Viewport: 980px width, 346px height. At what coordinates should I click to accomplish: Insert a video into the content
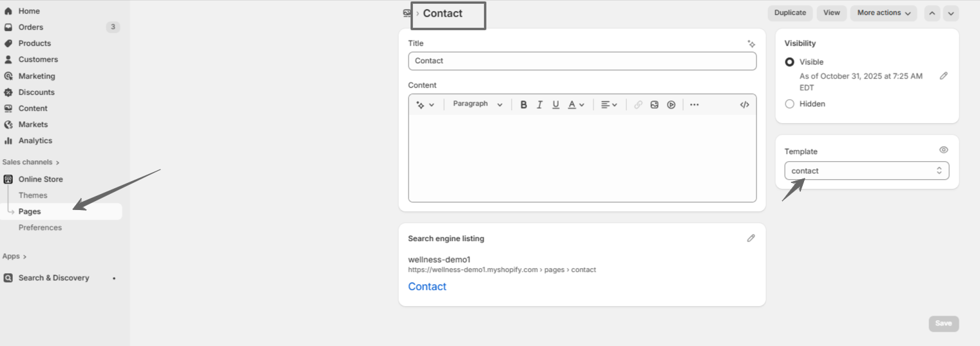click(x=671, y=104)
